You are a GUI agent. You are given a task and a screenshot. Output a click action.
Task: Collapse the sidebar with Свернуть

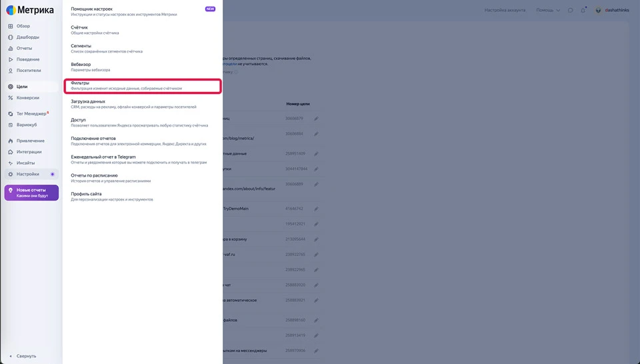(x=26, y=356)
